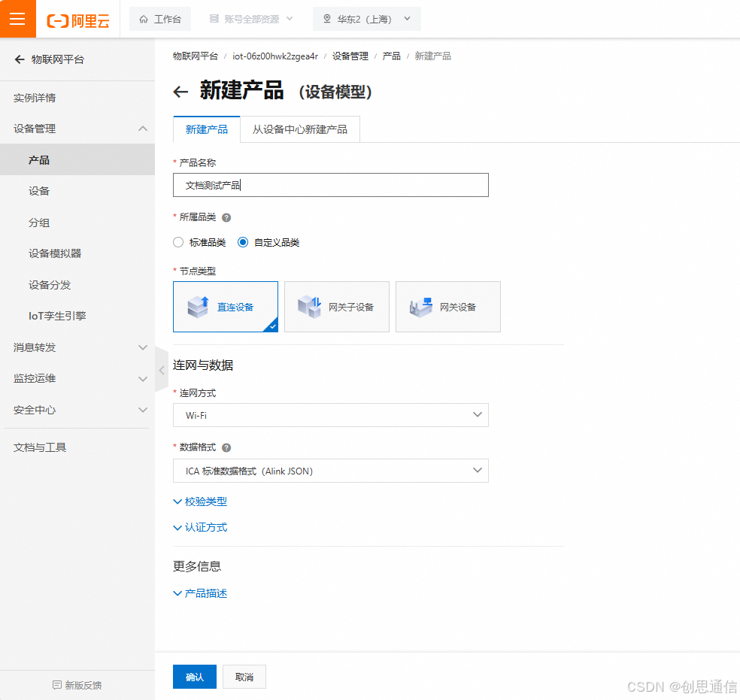Click the 新版反馈 feedback link

click(77, 685)
